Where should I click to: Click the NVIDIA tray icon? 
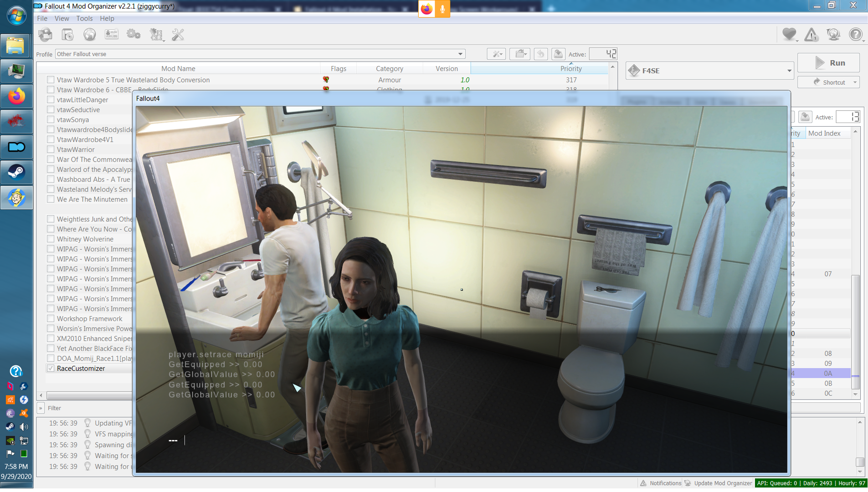tap(10, 441)
